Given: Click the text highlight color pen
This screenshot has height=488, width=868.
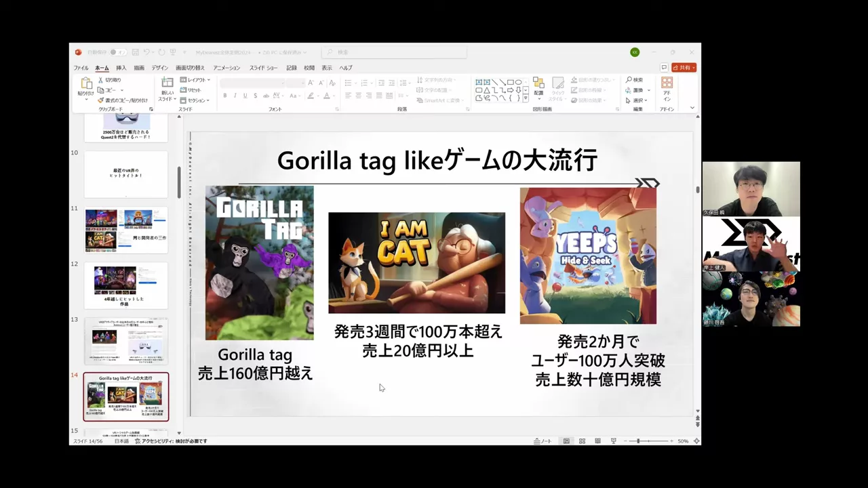Looking at the screenshot, I should tap(311, 96).
